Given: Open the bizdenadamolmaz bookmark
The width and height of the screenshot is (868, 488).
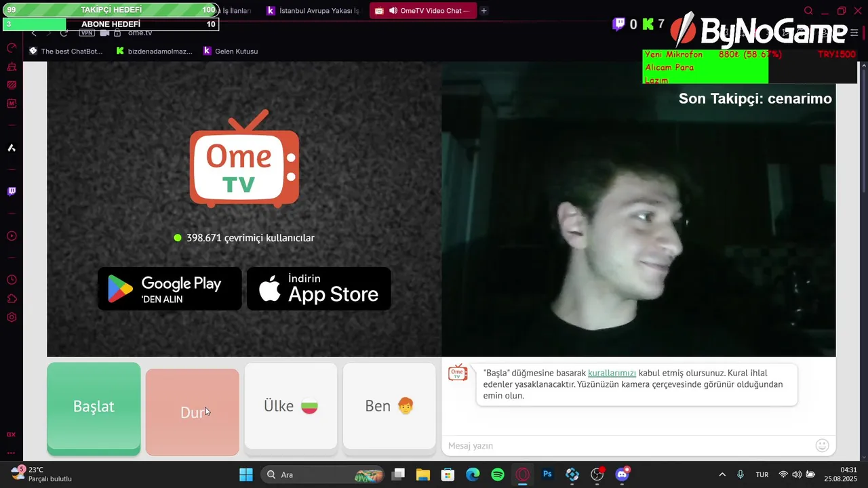Looking at the screenshot, I should tap(155, 51).
